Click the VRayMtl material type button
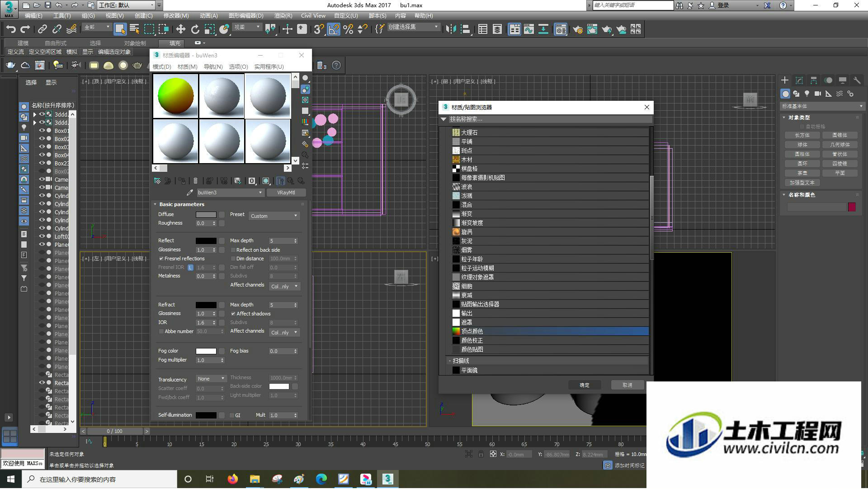 pyautogui.click(x=286, y=193)
